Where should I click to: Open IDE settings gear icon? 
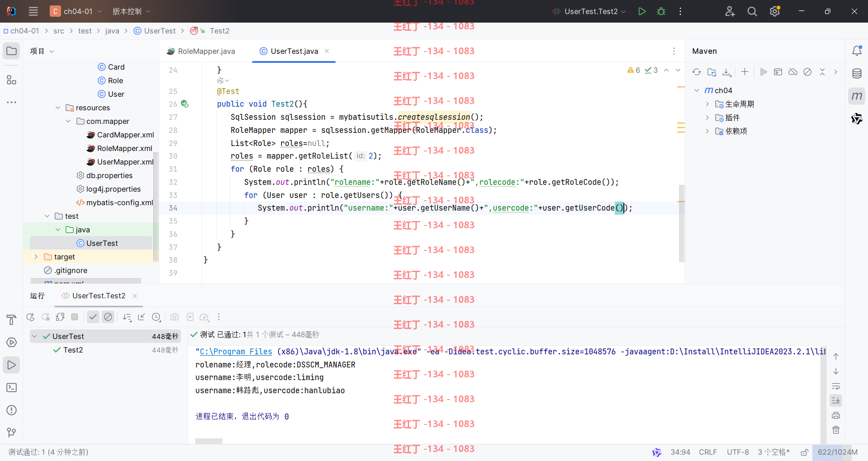pyautogui.click(x=774, y=11)
